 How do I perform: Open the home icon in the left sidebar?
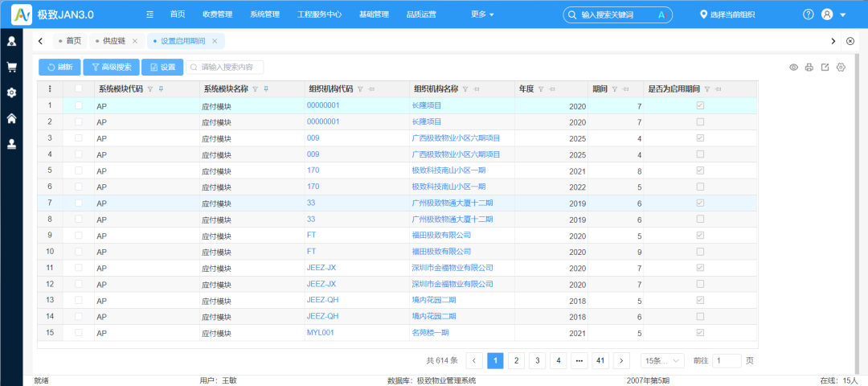point(11,118)
